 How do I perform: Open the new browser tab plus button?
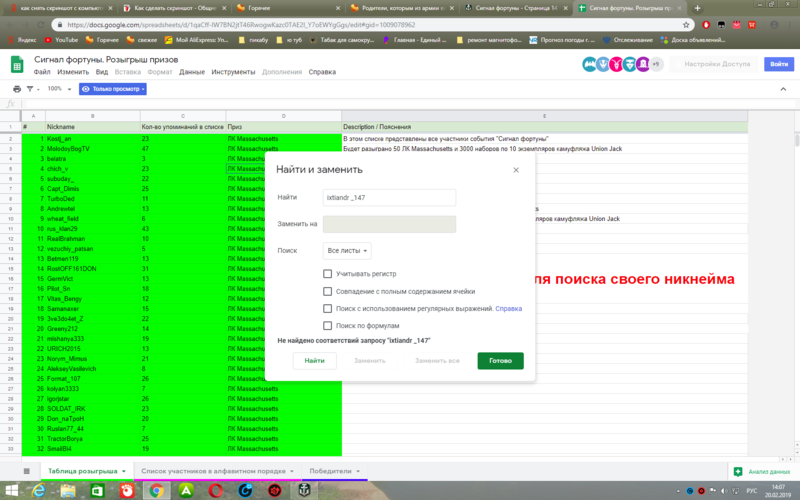pyautogui.click(x=697, y=8)
